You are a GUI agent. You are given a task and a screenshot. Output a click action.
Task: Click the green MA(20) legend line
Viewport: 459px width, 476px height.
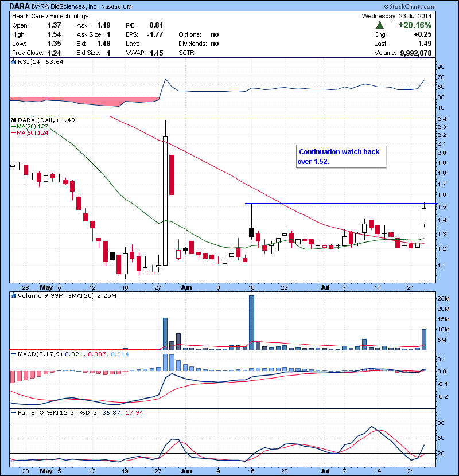click(x=14, y=126)
